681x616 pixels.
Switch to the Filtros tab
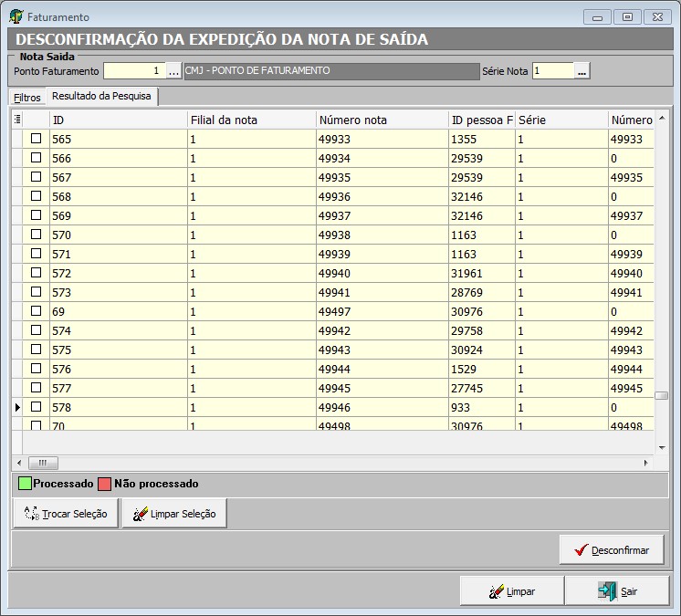tap(27, 97)
